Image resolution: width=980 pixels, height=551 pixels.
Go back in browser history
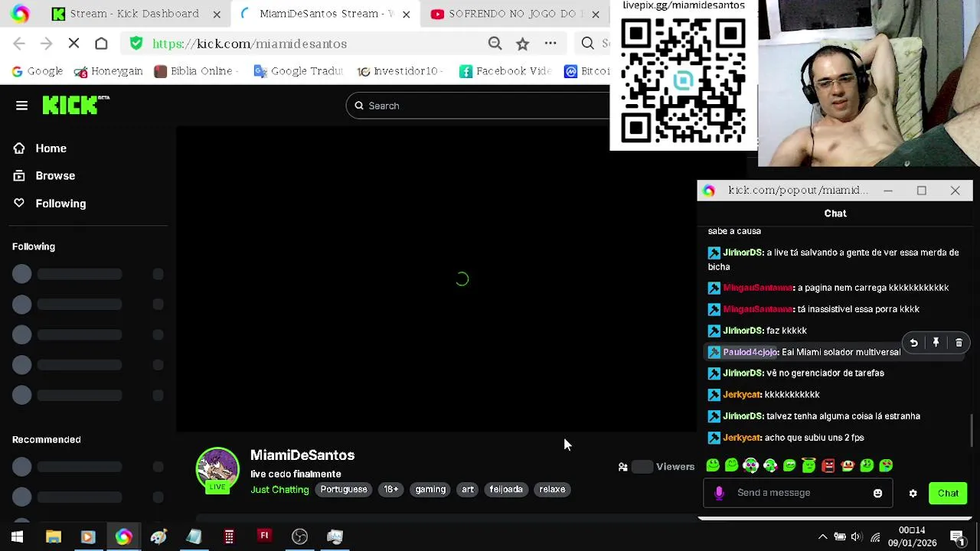(19, 44)
